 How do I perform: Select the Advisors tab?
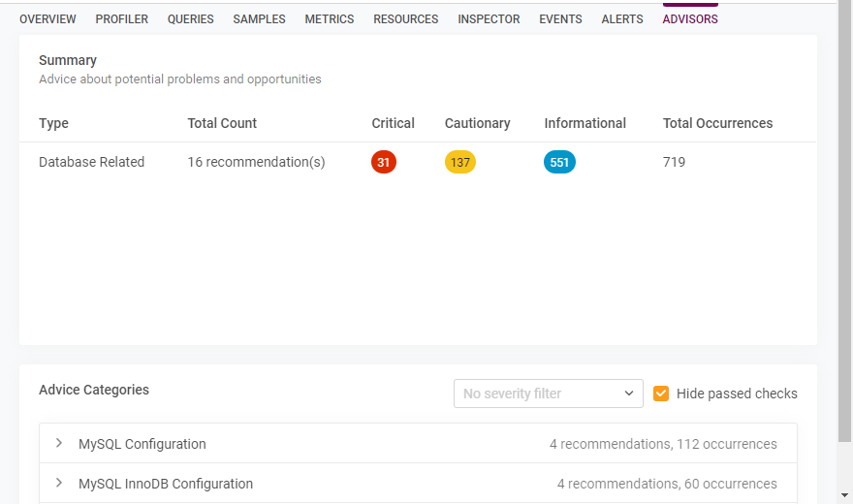click(x=689, y=19)
